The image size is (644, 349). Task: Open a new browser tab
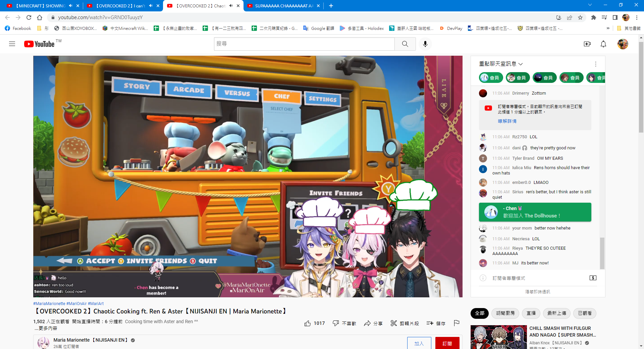331,6
